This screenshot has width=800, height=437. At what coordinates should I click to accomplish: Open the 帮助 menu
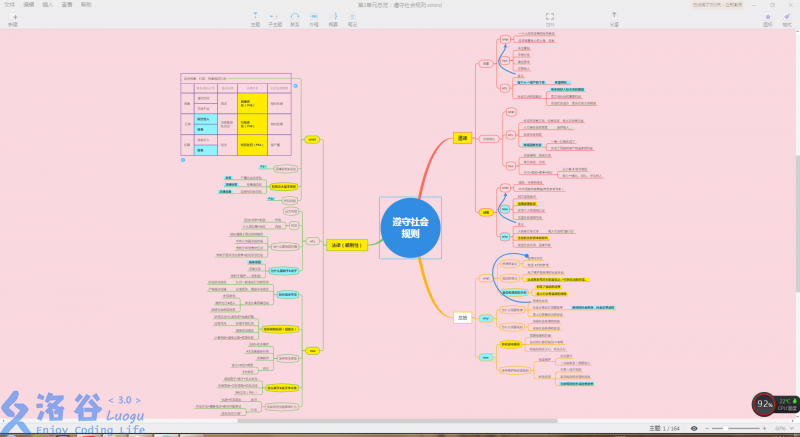(x=86, y=5)
